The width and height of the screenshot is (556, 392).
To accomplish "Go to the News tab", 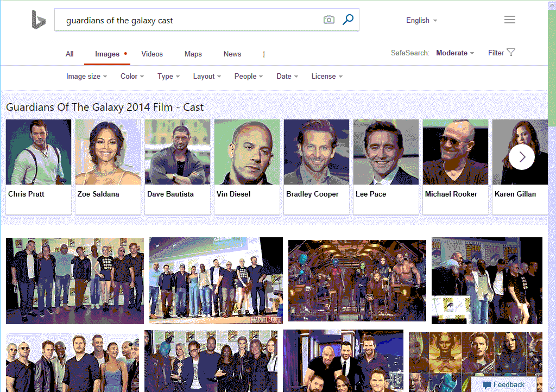I will pos(232,54).
